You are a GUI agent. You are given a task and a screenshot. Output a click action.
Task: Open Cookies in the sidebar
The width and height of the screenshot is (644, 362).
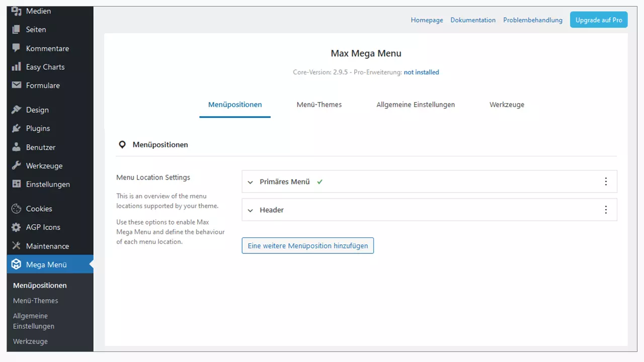[x=39, y=209]
